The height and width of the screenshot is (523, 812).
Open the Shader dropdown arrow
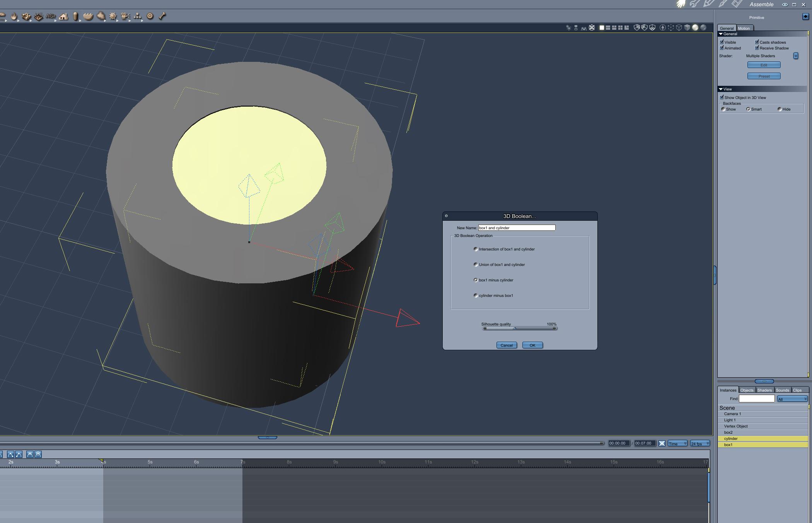pyautogui.click(x=796, y=56)
